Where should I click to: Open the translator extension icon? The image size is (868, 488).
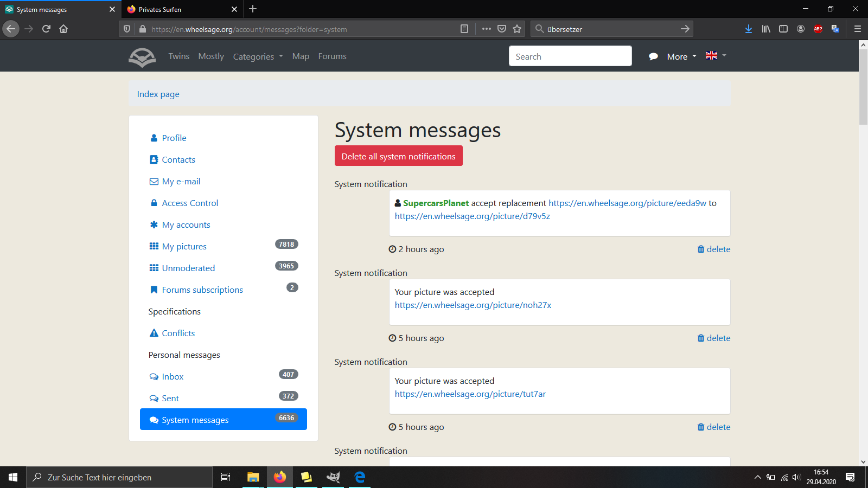835,29
